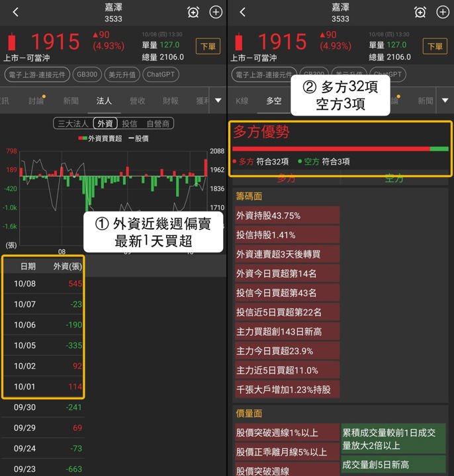The height and width of the screenshot is (476, 454).
Task: Tap 美元升值 tag on left screen
Action: [x=122, y=75]
